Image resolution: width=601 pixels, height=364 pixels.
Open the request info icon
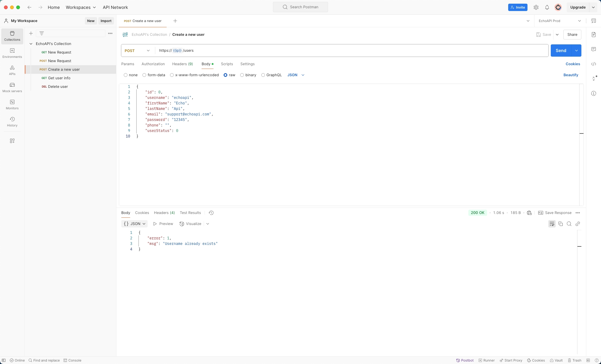click(594, 93)
